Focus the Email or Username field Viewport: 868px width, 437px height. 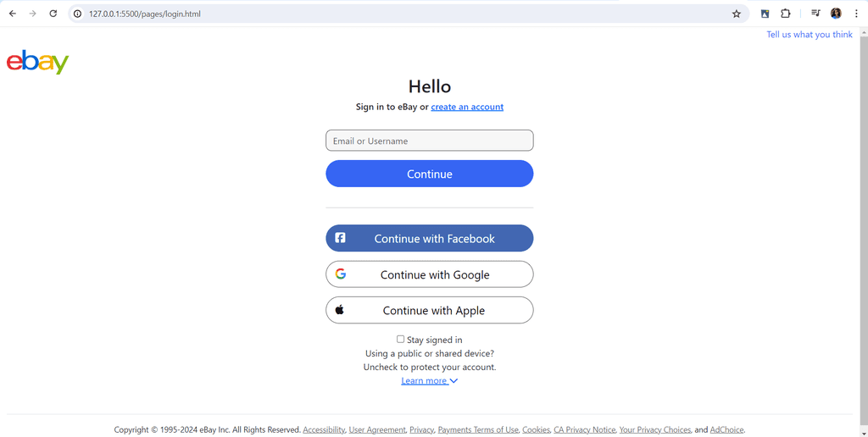click(x=430, y=141)
